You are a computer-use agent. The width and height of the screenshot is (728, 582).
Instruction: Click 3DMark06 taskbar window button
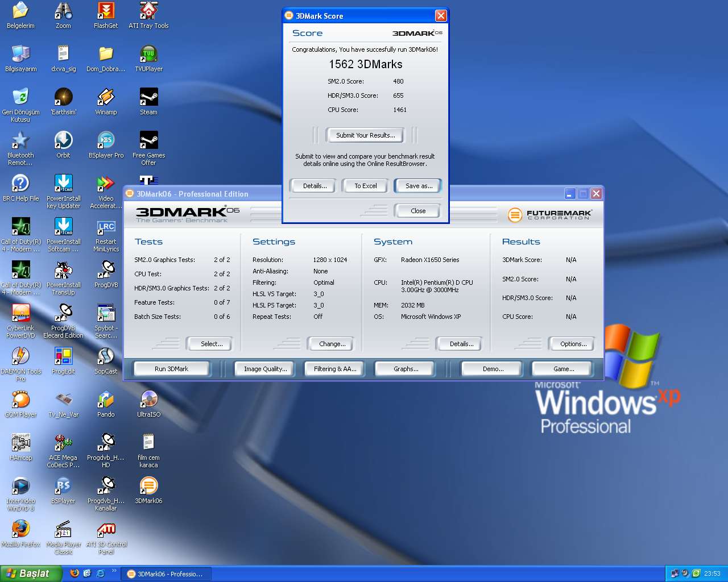click(166, 574)
